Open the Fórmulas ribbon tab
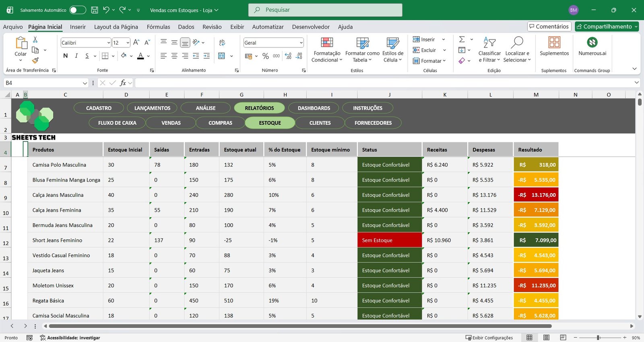Screen dimensions: 644x342 click(158, 27)
